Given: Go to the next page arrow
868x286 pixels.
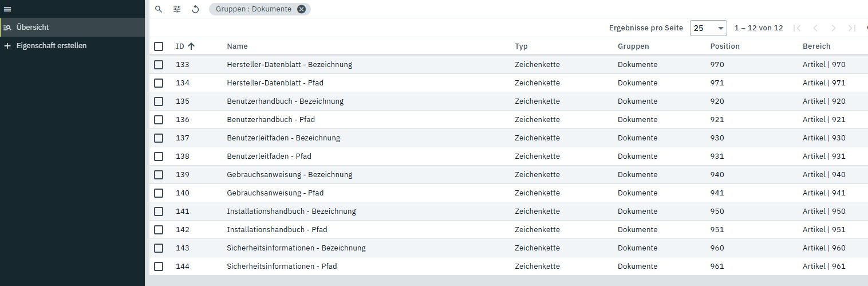Looking at the screenshot, I should (x=834, y=28).
